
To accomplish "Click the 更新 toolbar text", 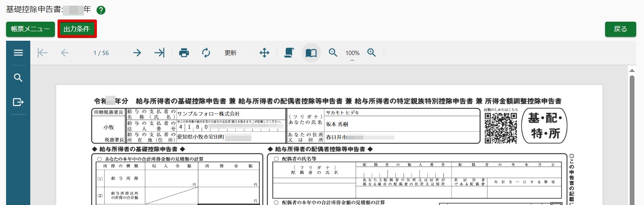I will (231, 53).
